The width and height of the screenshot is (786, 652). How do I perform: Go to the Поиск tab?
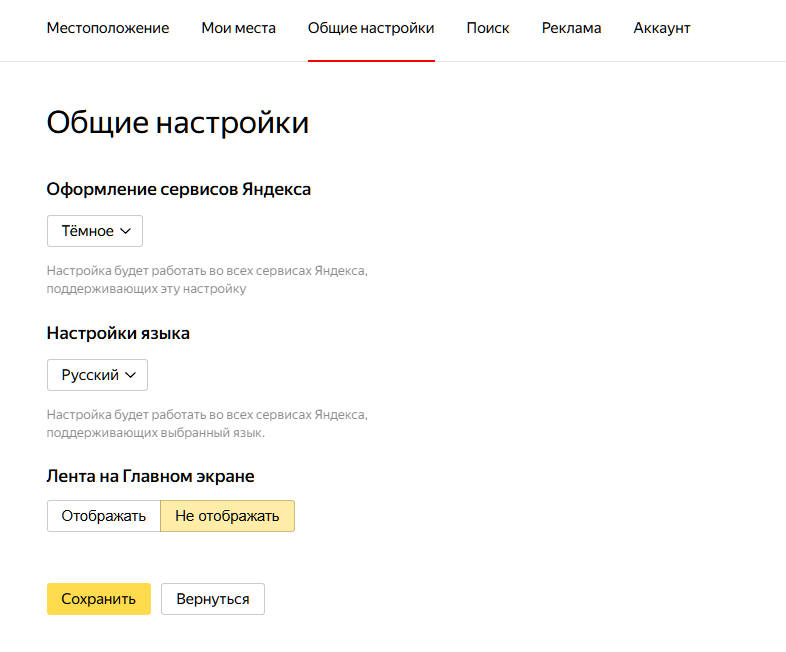click(x=488, y=28)
